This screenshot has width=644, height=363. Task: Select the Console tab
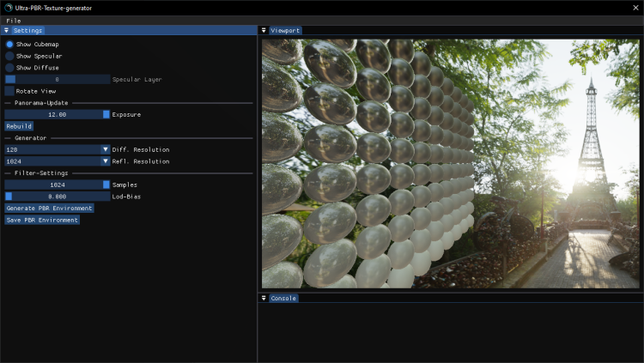coord(283,298)
